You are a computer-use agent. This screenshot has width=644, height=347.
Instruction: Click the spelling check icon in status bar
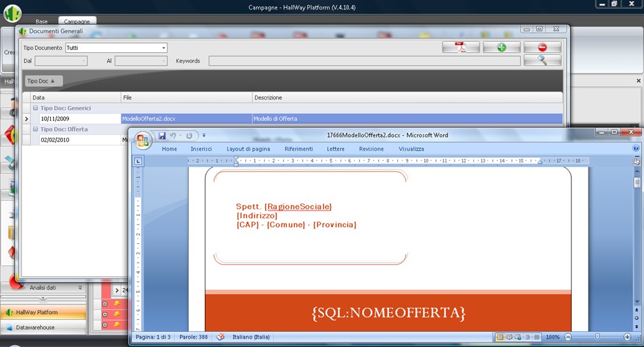click(220, 337)
